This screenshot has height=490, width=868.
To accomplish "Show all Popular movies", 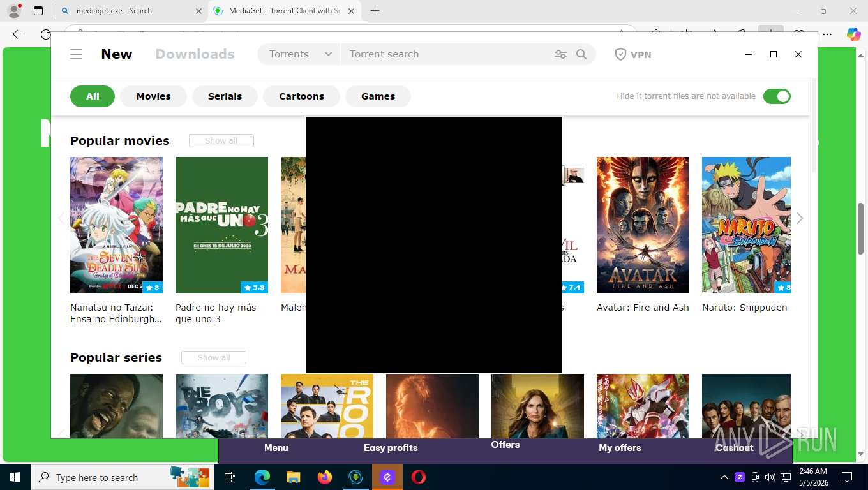I will (x=221, y=140).
